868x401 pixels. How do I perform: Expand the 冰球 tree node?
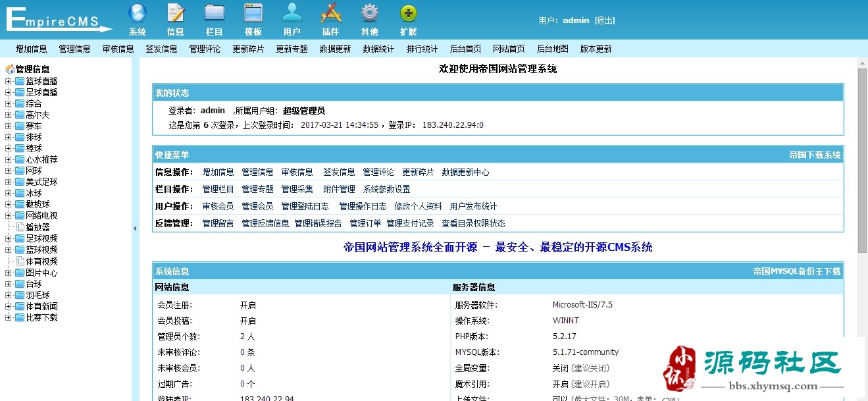[8, 193]
